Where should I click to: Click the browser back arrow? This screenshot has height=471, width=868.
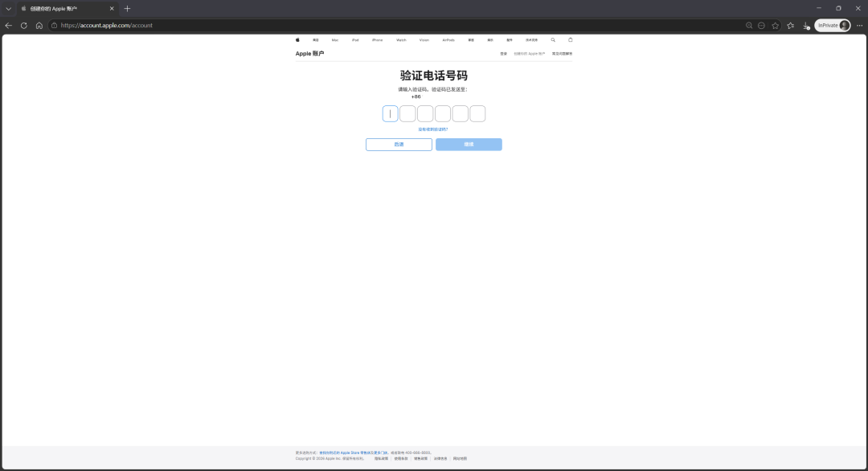coord(9,26)
